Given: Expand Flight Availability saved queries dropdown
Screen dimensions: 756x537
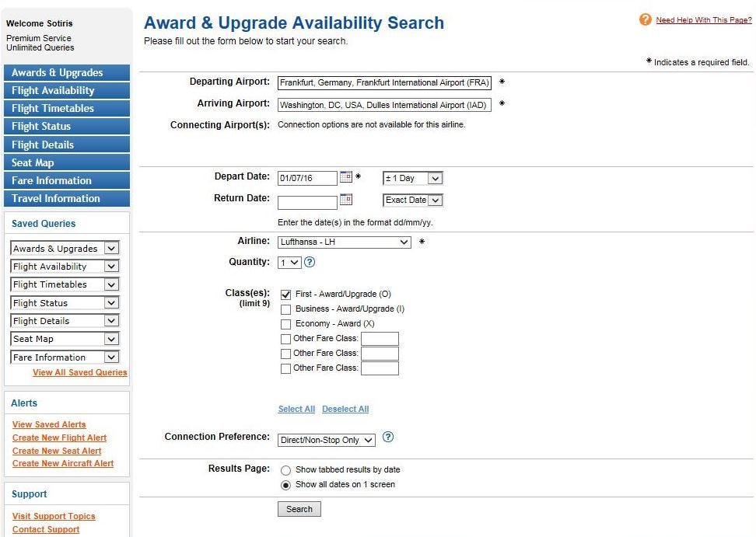Looking at the screenshot, I should tap(65, 267).
